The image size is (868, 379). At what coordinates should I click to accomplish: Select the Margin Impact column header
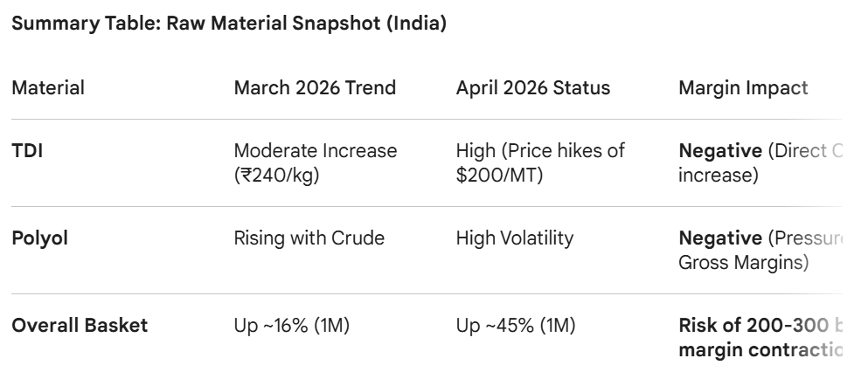(x=744, y=88)
